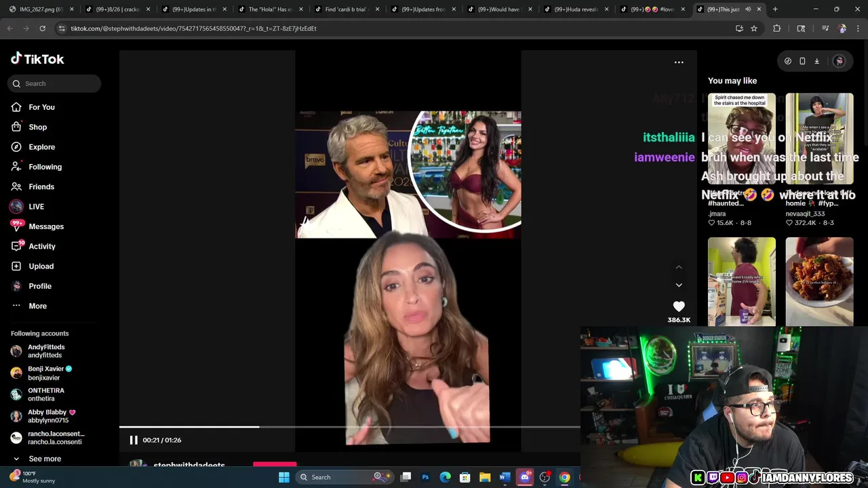
Task: Click the phone app icon in header
Action: coord(802,61)
